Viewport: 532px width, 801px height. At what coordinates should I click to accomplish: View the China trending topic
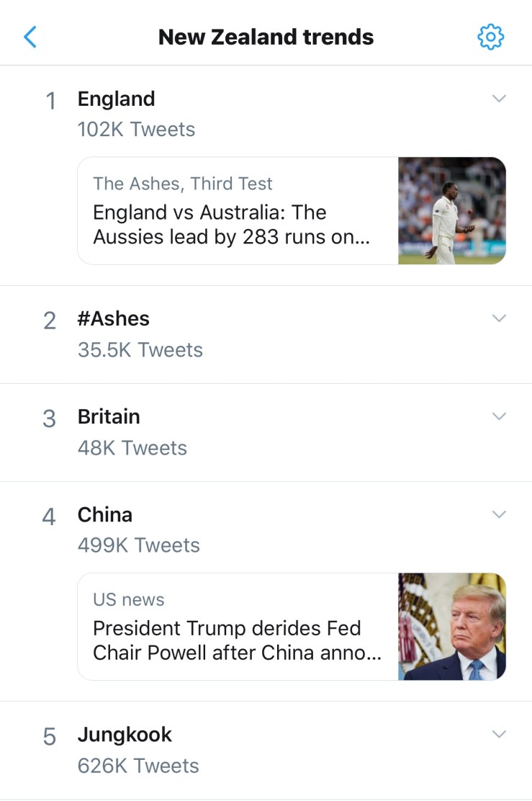pyautogui.click(x=105, y=515)
